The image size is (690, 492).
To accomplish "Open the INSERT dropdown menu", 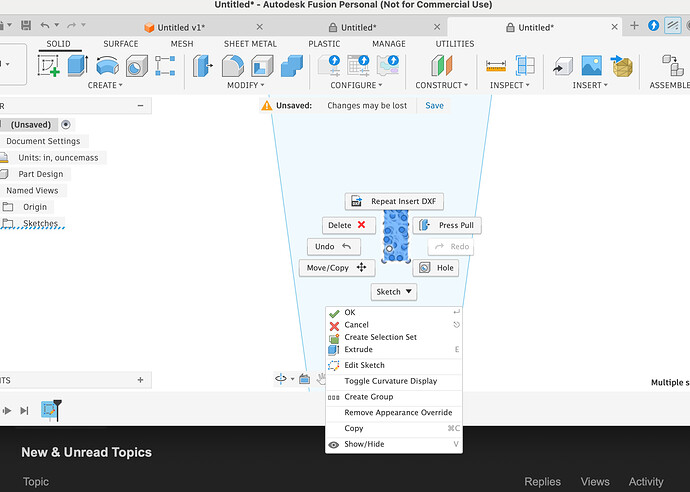I will tap(590, 85).
